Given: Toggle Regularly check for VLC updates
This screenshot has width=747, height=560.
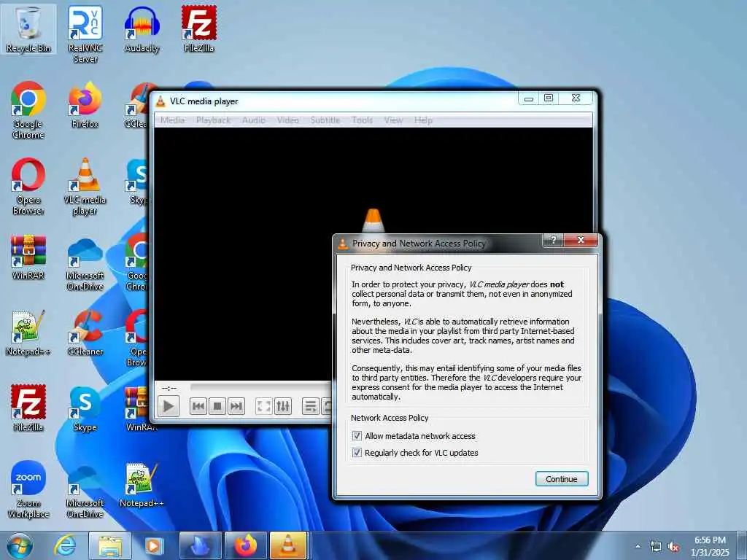Looking at the screenshot, I should coord(357,452).
